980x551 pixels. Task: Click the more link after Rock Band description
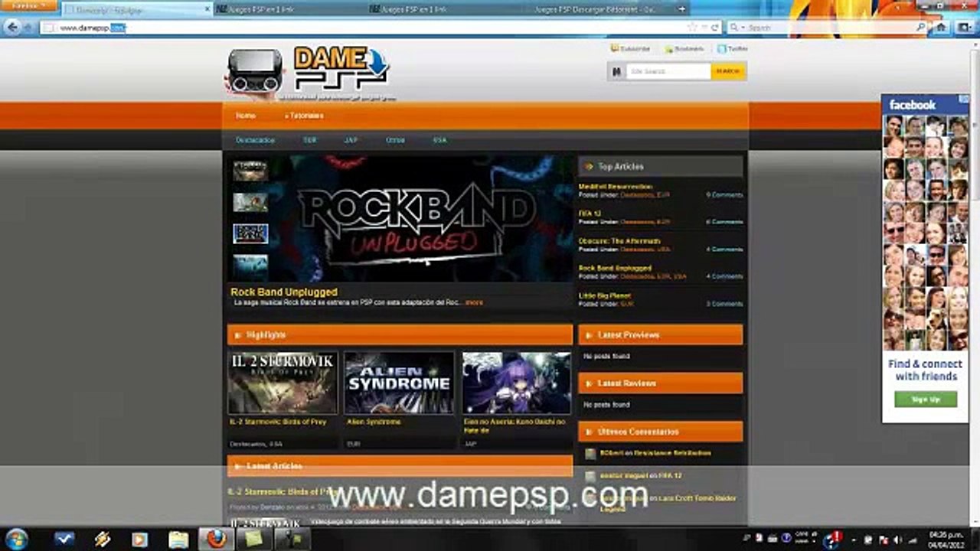coord(474,302)
